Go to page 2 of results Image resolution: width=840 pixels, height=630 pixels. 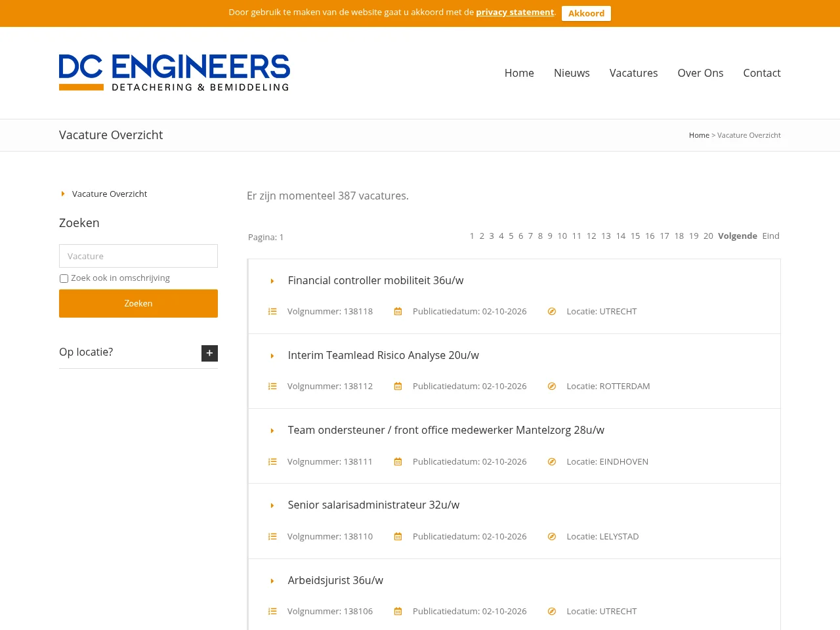[482, 236]
